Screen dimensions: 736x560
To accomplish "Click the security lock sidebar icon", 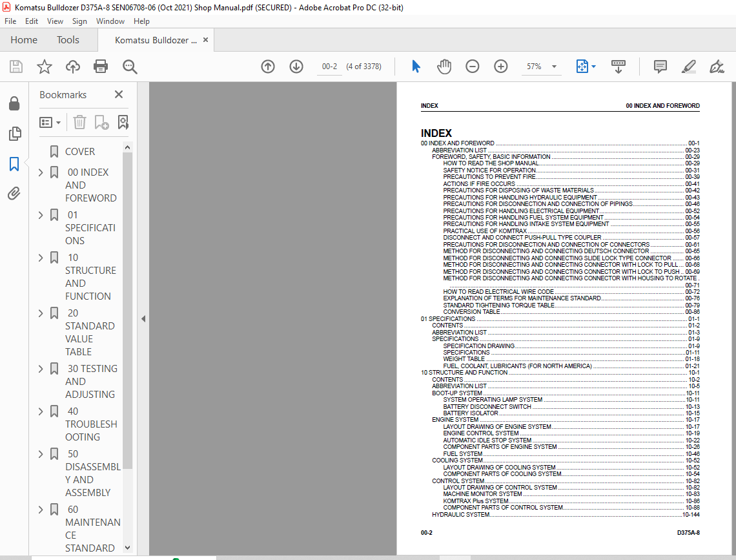I will click(15, 103).
